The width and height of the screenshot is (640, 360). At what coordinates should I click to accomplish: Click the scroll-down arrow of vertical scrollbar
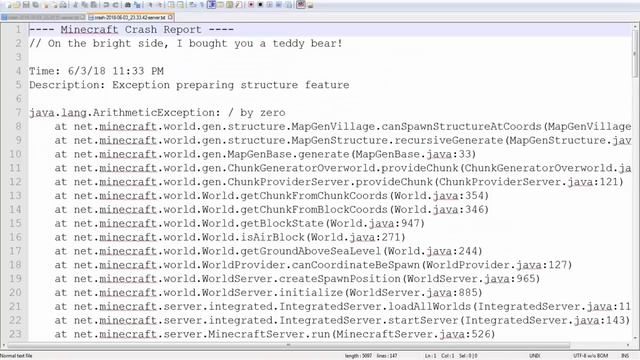pyautogui.click(x=635, y=338)
